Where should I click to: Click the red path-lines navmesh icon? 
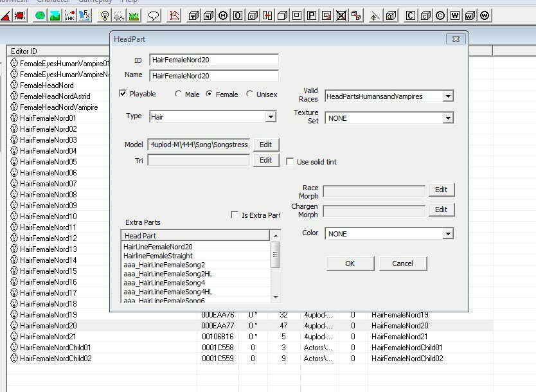pyautogui.click(x=174, y=15)
